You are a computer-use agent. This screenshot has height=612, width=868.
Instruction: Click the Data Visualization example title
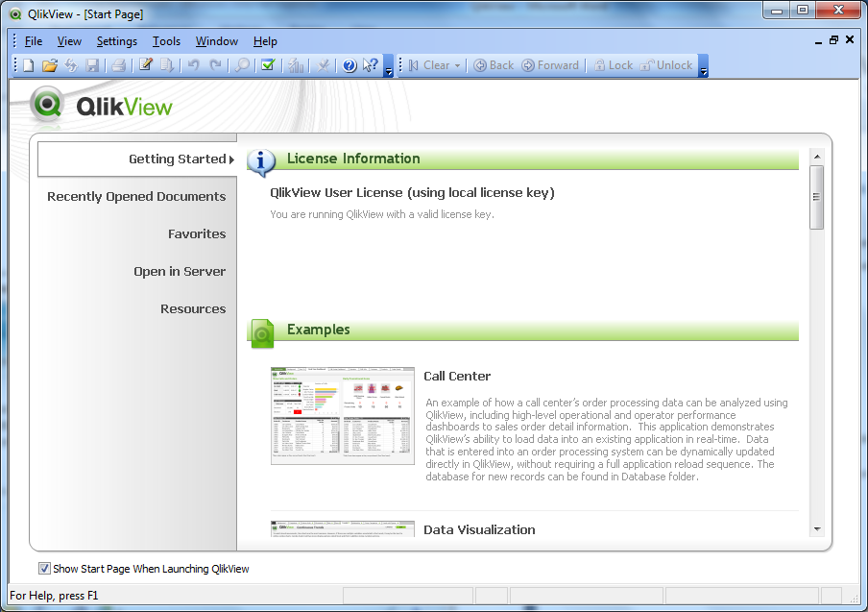[479, 530]
